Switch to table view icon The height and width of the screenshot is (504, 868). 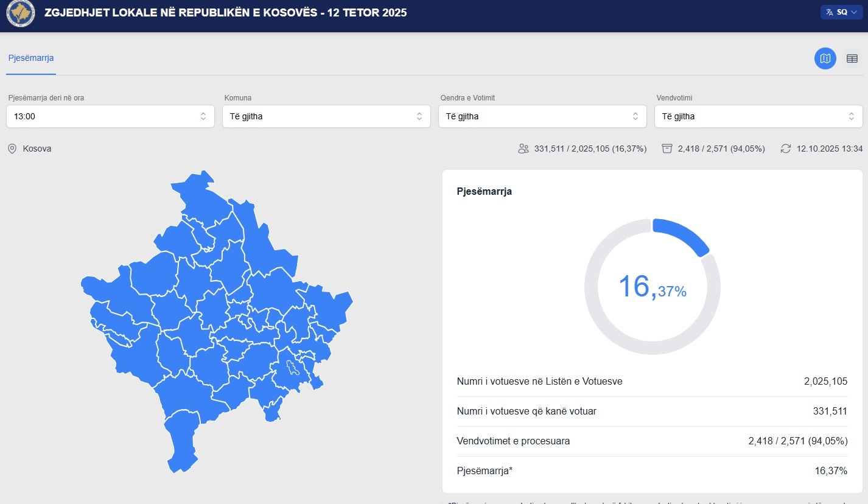(852, 58)
